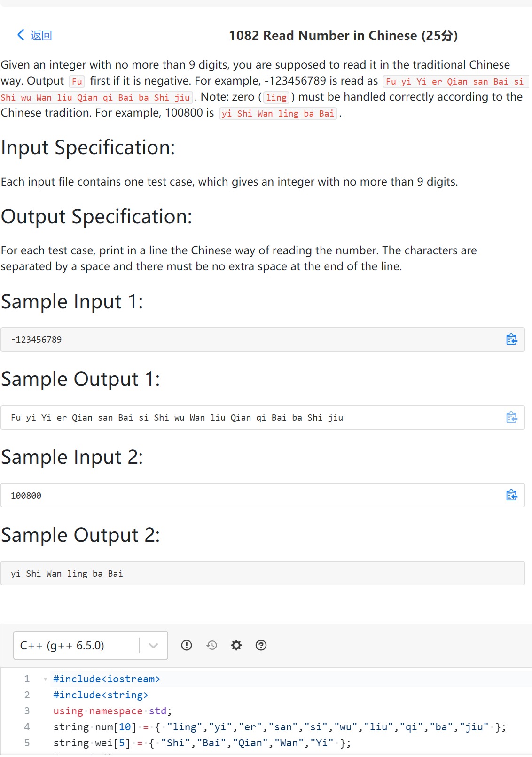Click the question mark help icon

pyautogui.click(x=261, y=645)
